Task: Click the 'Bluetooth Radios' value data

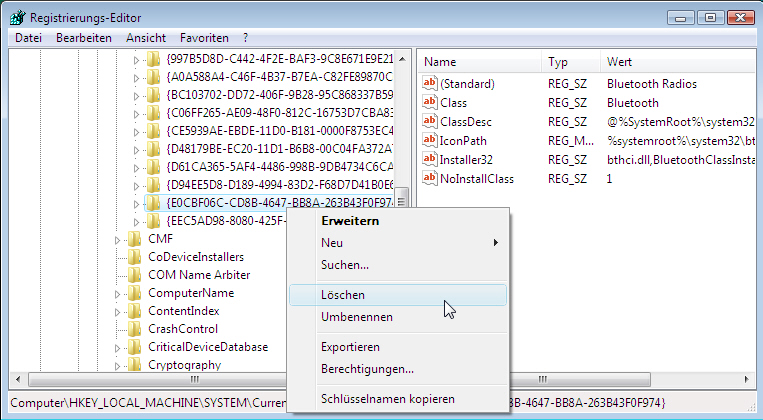Action: pos(652,84)
